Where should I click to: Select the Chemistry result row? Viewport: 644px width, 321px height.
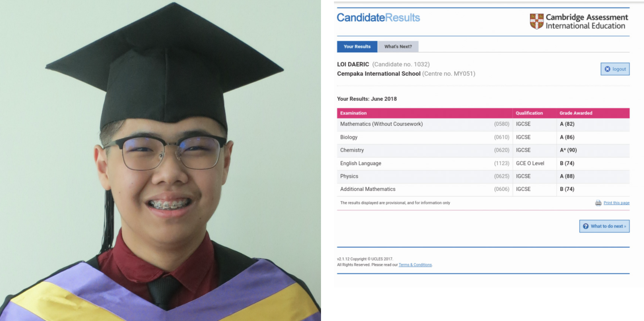coord(483,150)
